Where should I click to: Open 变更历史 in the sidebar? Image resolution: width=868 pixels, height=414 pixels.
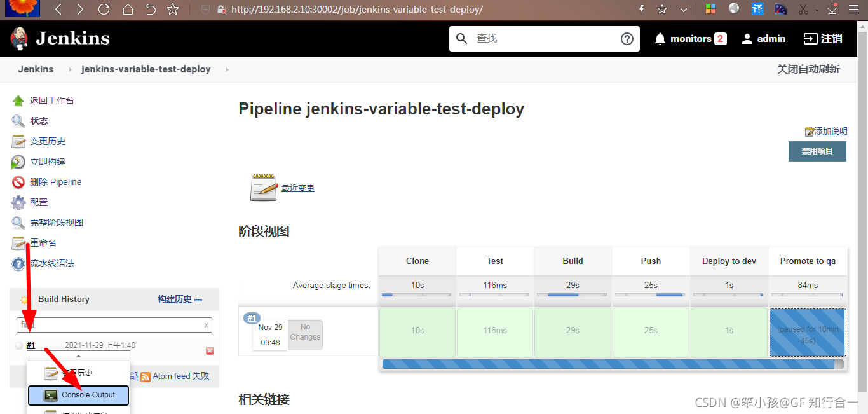pyautogui.click(x=48, y=141)
